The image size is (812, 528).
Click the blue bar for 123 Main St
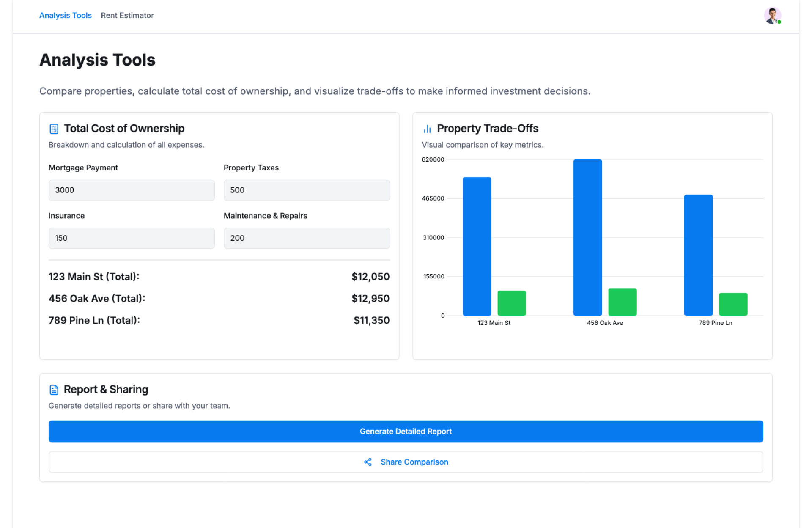click(x=477, y=246)
